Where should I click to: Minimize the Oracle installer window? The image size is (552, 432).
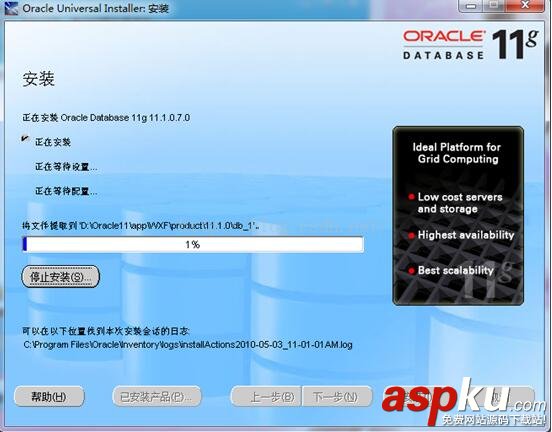(x=472, y=6)
